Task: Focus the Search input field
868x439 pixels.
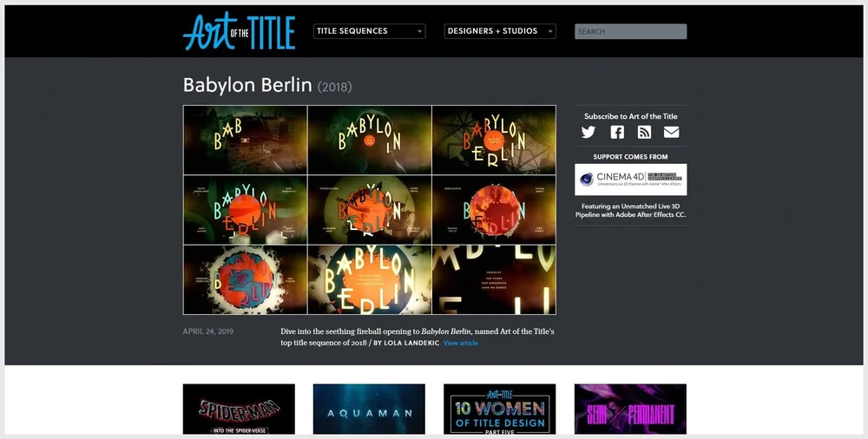Action: [x=630, y=31]
